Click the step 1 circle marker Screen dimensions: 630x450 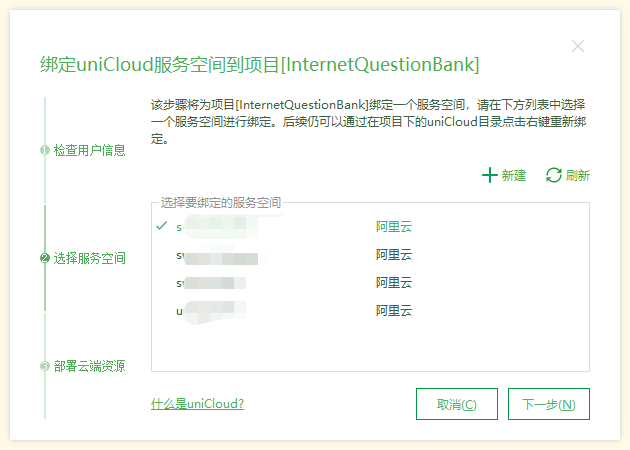[x=45, y=150]
